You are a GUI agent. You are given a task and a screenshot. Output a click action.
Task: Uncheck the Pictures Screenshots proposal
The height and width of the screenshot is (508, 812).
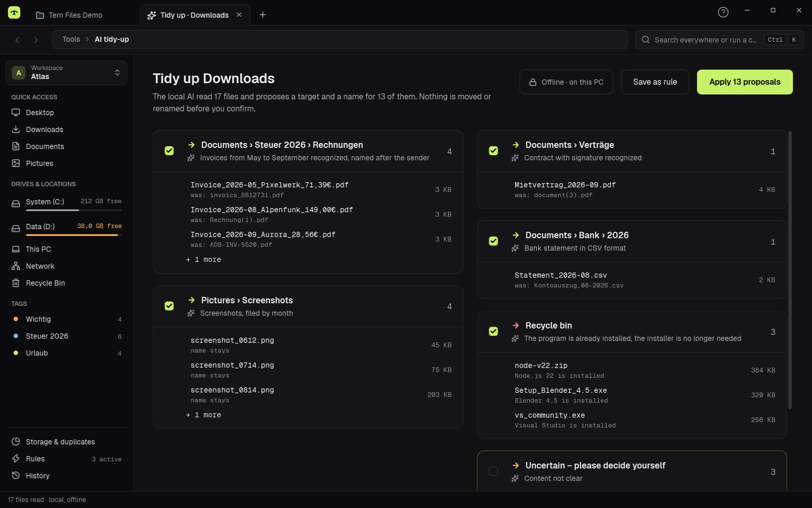[169, 306]
